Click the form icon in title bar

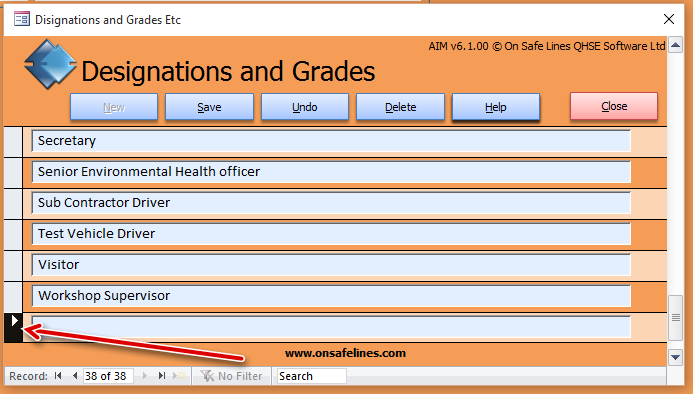22,19
